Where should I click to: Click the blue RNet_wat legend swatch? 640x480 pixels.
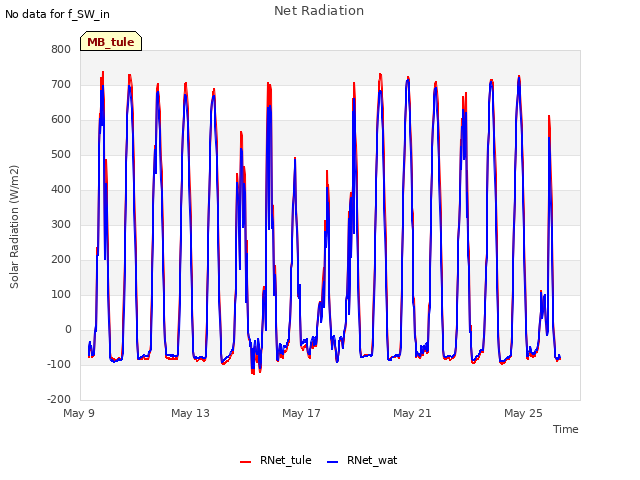tap(333, 462)
